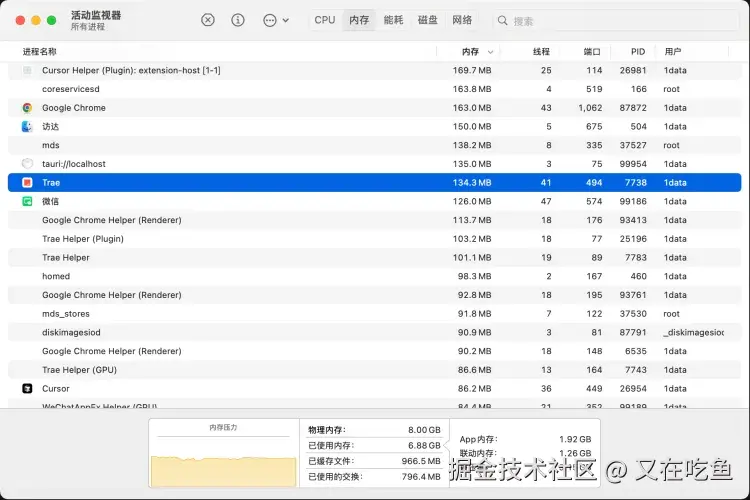Switch to the CPU tab
The height and width of the screenshot is (500, 750).
325,20
